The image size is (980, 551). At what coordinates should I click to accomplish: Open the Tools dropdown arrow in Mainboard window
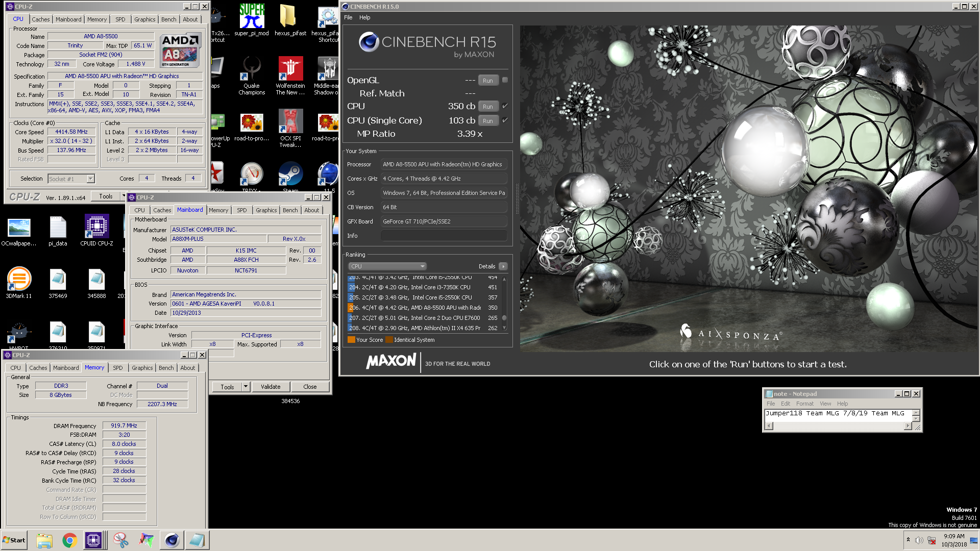pyautogui.click(x=246, y=387)
